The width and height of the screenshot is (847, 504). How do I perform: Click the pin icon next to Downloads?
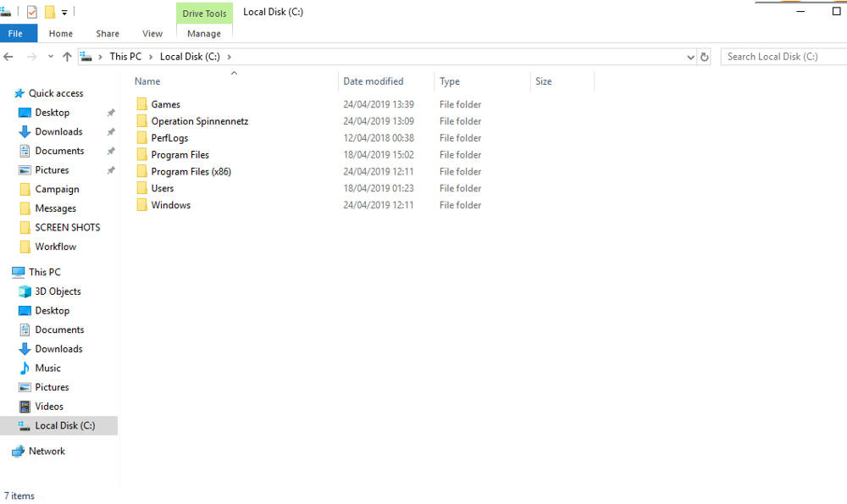coord(111,132)
